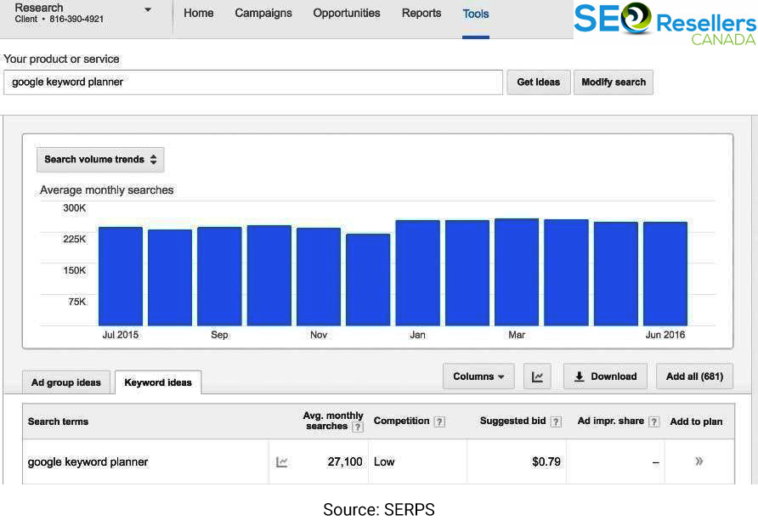Click the Suggested bid help icon
758x532 pixels.
[557, 422]
